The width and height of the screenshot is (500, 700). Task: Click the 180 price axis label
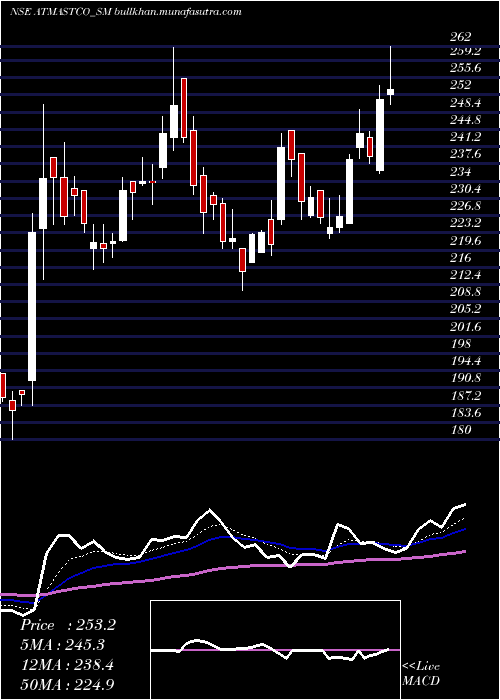click(461, 430)
